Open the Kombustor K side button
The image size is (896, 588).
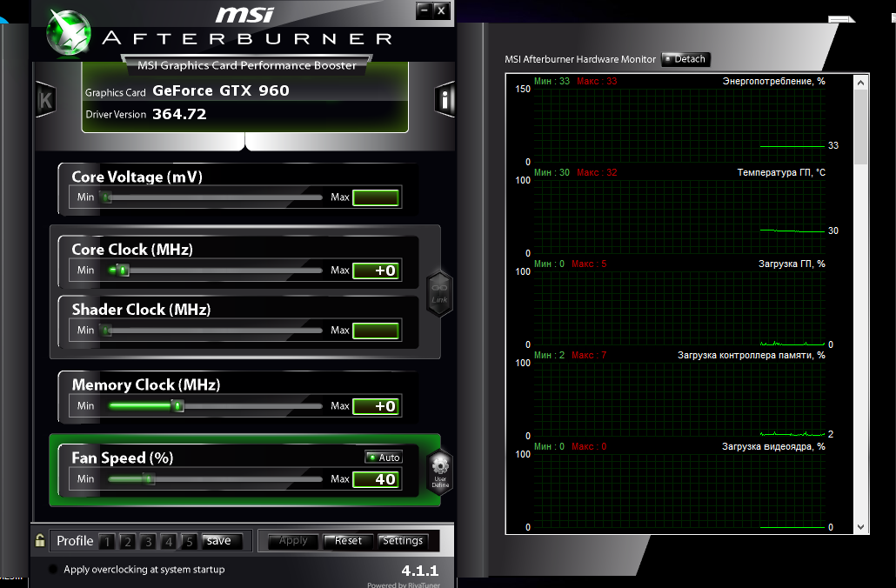point(45,100)
